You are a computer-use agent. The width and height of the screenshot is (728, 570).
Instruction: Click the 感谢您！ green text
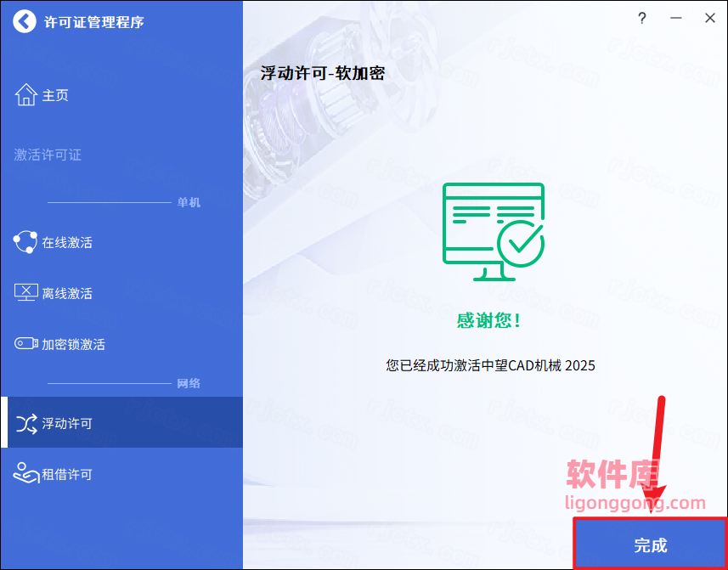click(x=489, y=321)
